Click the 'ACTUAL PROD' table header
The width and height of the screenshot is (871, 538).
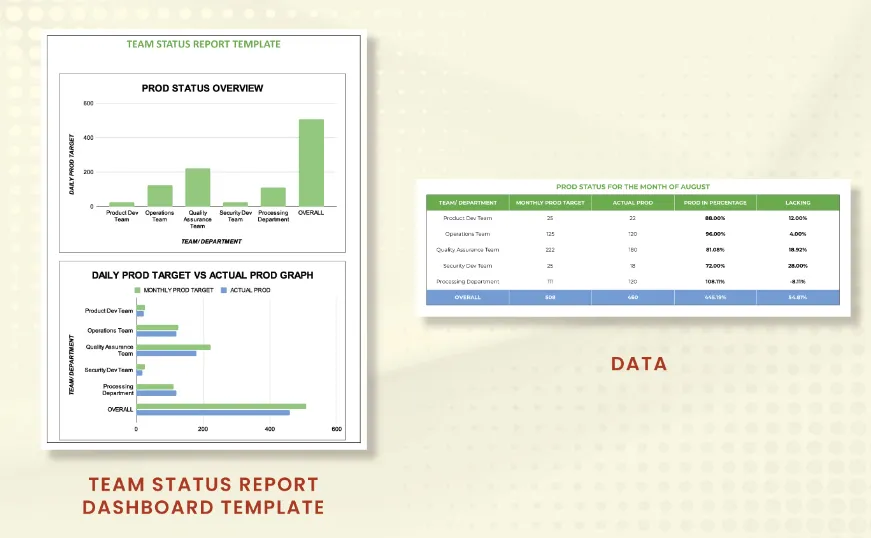633,203
